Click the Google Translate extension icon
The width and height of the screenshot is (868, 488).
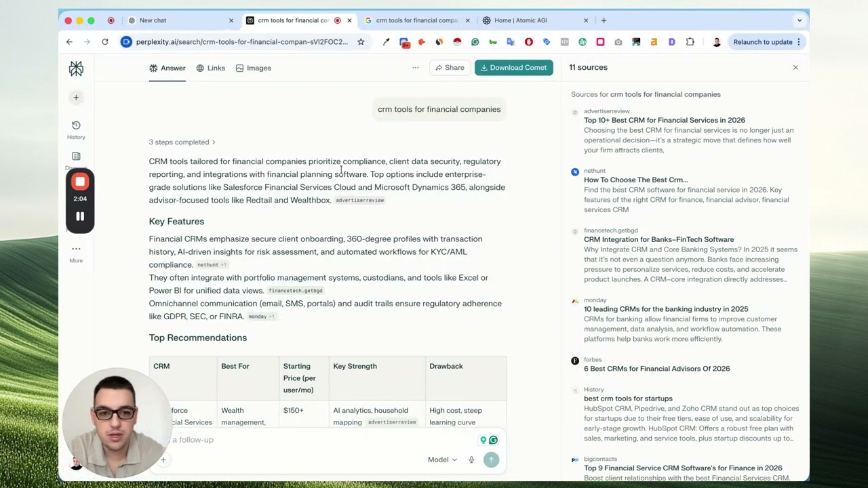point(511,42)
